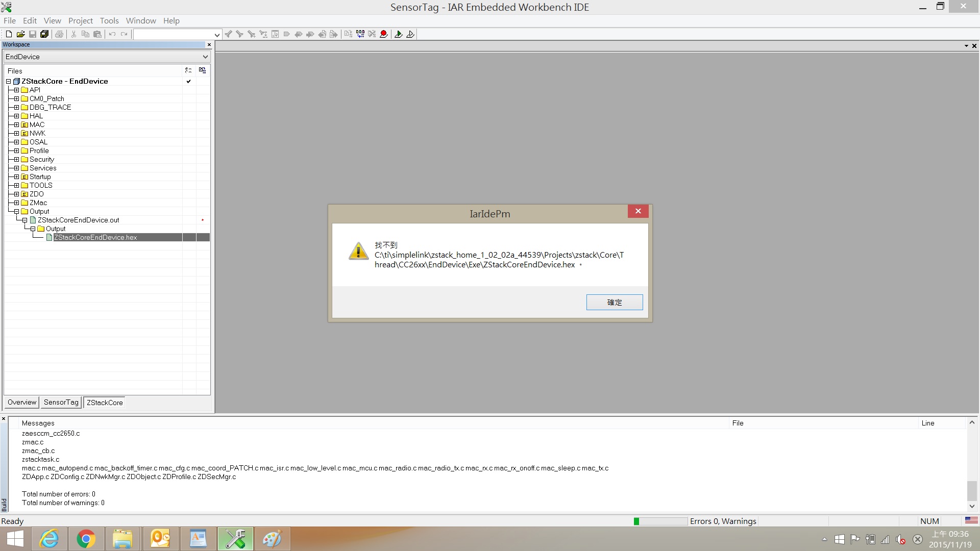Show hidden tray icons arrow
Image resolution: width=980 pixels, height=551 pixels.
[x=824, y=539]
